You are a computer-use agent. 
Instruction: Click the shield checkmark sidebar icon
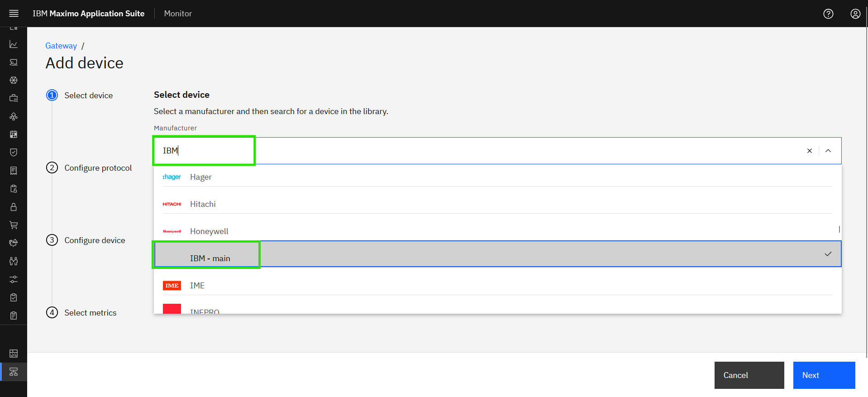coord(14,153)
